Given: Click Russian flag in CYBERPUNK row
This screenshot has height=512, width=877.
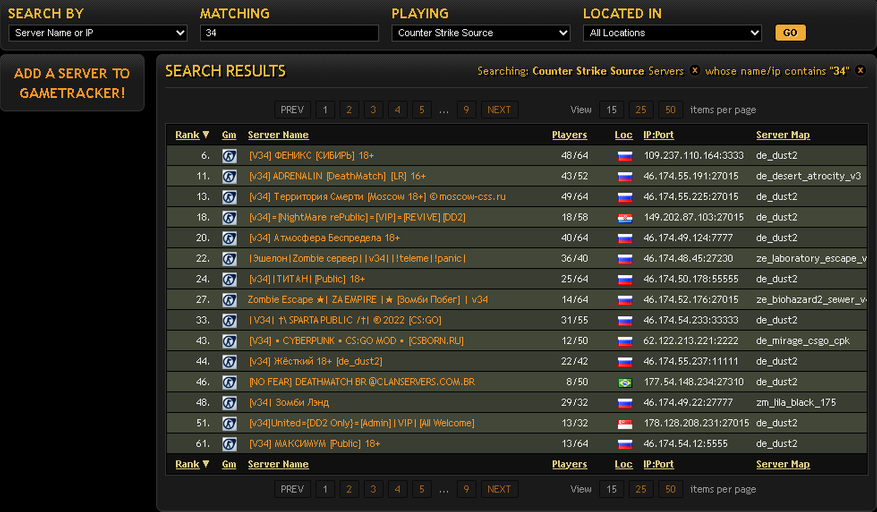Looking at the screenshot, I should tap(625, 341).
